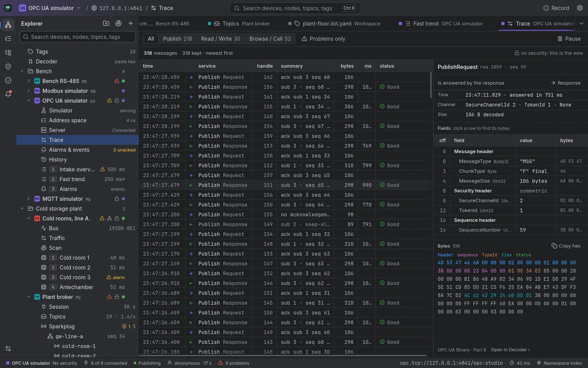
Task: Click the shield icon in the activity bar
Action: [8, 66]
